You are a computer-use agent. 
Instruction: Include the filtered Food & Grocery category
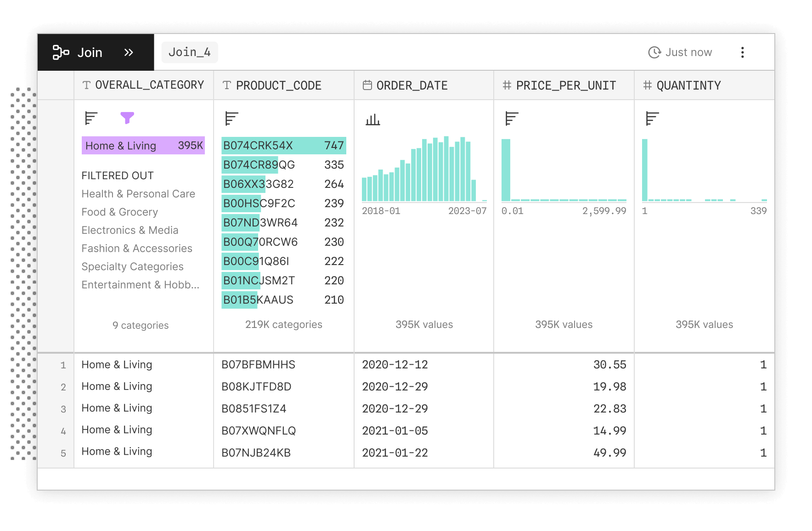pyautogui.click(x=119, y=212)
